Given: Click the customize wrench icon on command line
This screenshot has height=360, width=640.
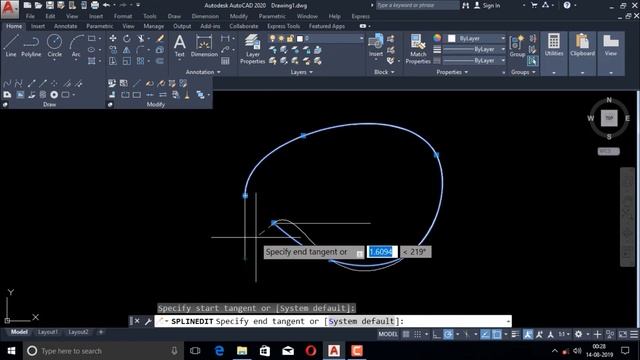Looking at the screenshot, I should tap(148, 321).
